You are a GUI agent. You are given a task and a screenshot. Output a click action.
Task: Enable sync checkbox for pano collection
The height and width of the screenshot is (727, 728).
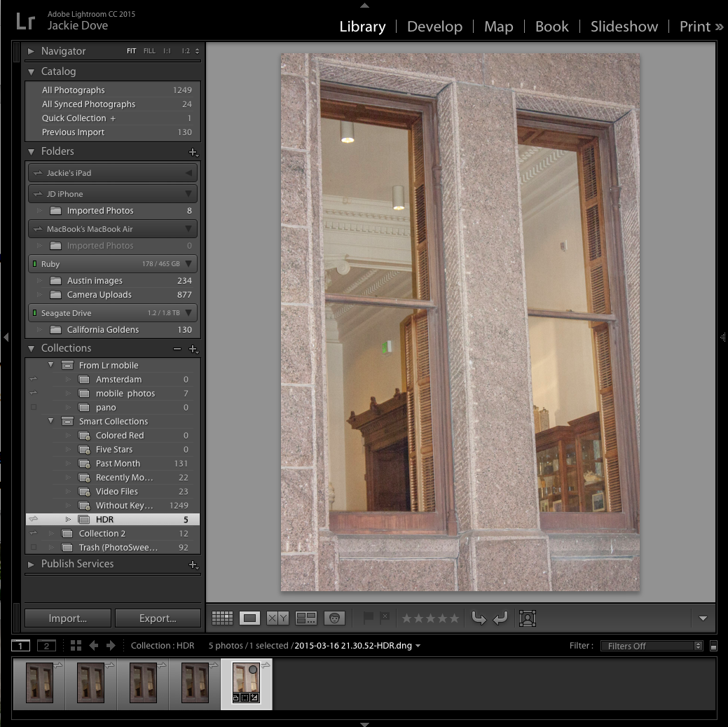tap(34, 407)
